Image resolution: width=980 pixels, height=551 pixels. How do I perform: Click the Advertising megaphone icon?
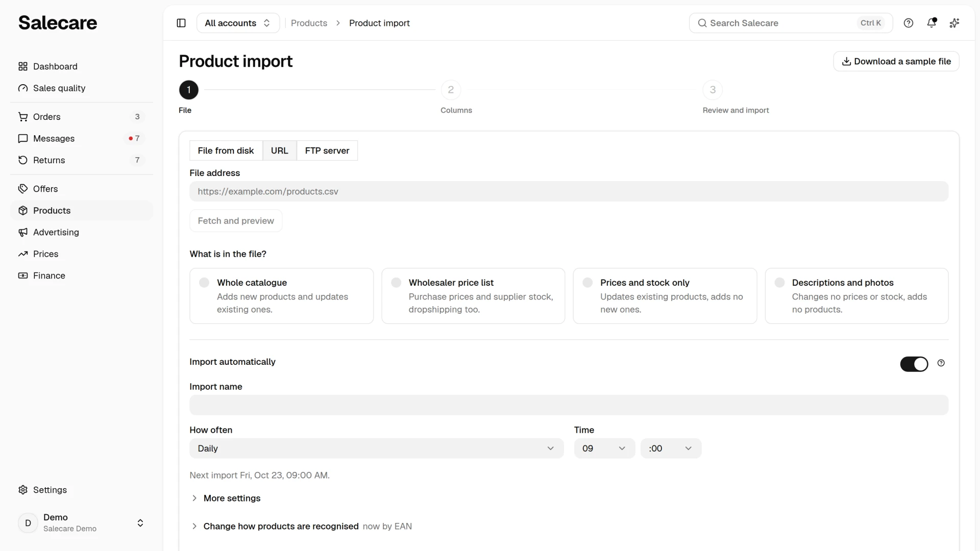pos(23,232)
